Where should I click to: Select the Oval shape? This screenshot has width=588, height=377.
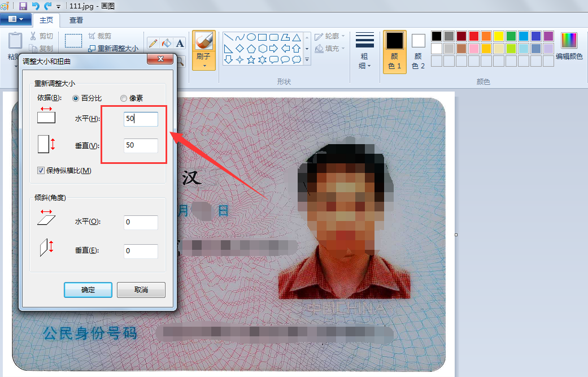click(x=251, y=37)
